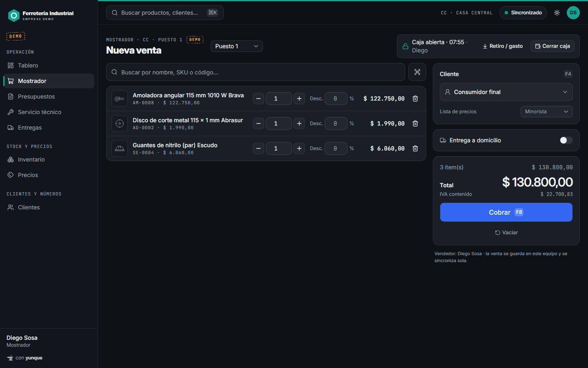
Task: Click Amoladora angular product thumbnail icon
Action: (120, 99)
